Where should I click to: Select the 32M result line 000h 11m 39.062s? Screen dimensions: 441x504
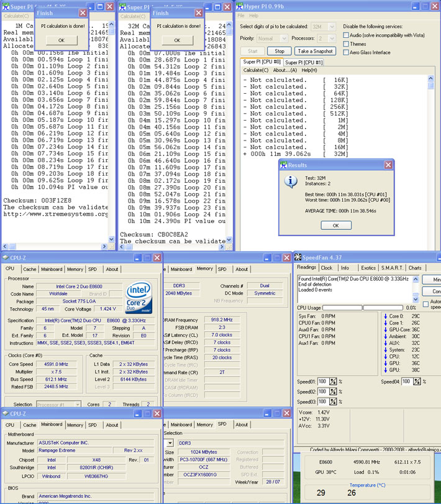296,154
